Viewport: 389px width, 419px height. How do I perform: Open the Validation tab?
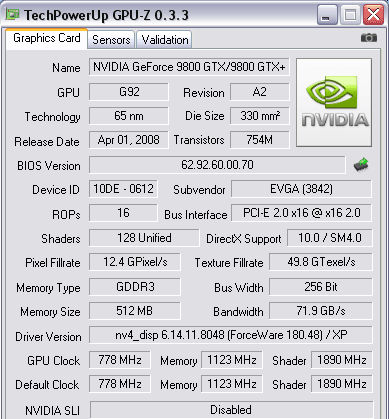click(x=165, y=40)
